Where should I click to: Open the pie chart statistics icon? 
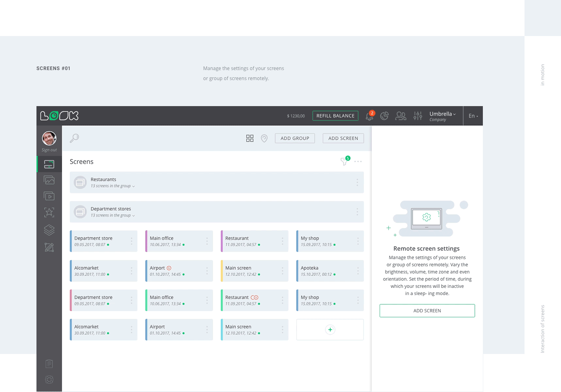[384, 116]
